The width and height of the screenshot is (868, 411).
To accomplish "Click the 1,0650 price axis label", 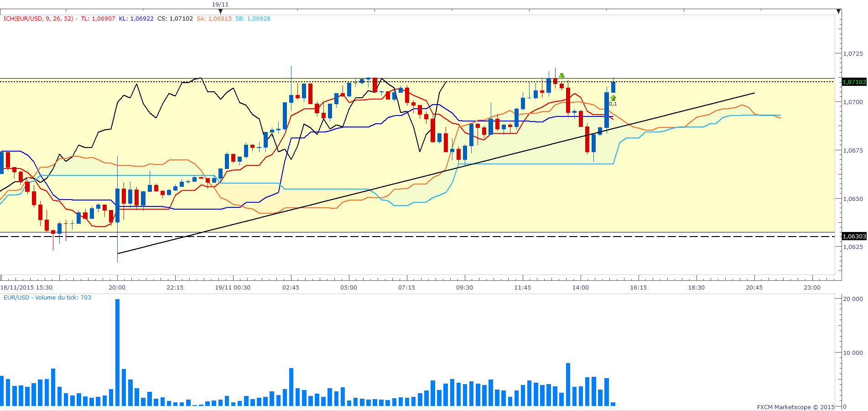I will pos(853,199).
